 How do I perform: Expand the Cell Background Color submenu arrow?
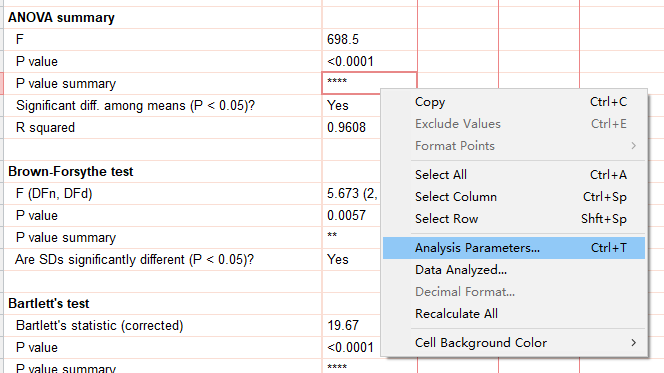[634, 343]
